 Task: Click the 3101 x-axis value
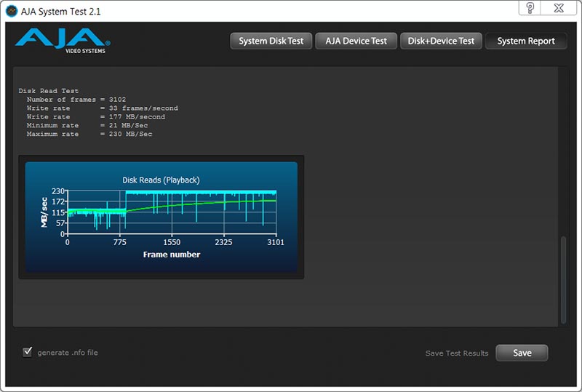(276, 242)
